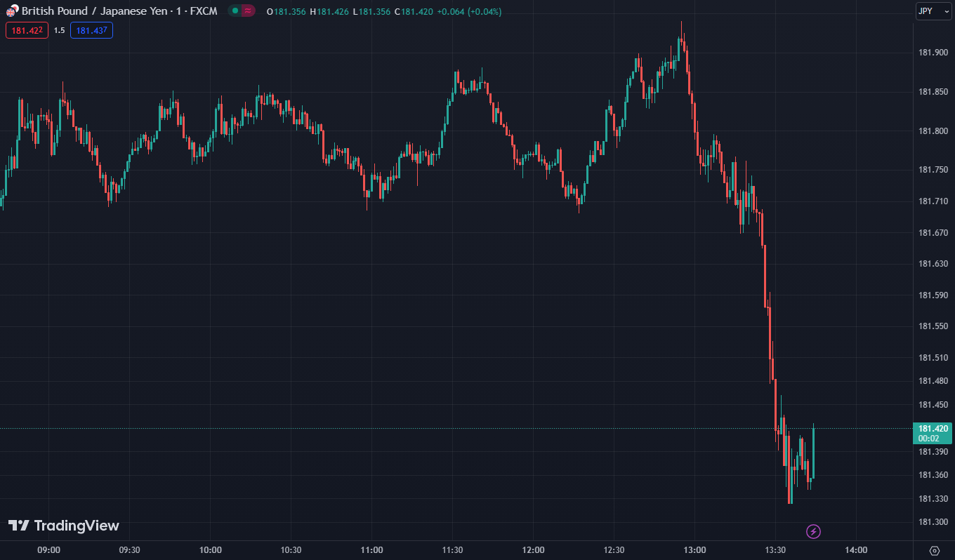
Task: Click the 181.900 price scale label
Action: tap(933, 53)
